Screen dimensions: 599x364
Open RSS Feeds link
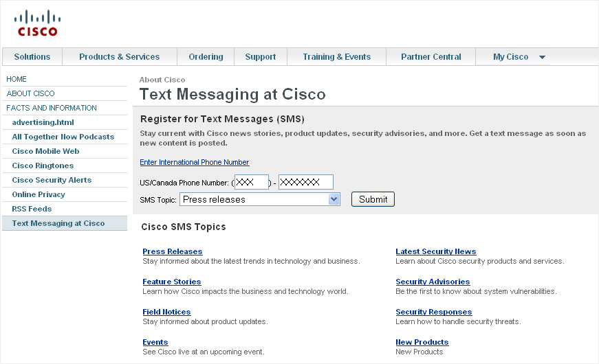click(32, 209)
